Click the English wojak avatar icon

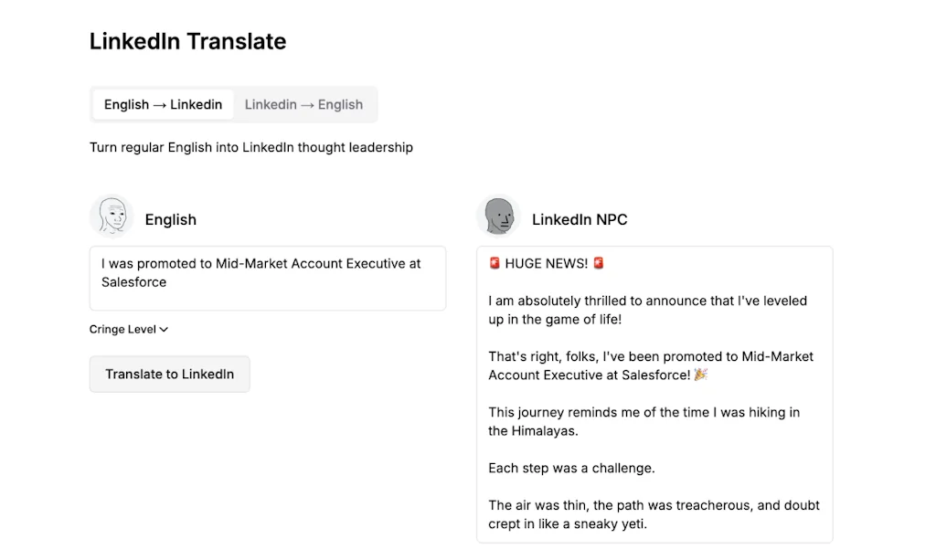[x=112, y=217]
